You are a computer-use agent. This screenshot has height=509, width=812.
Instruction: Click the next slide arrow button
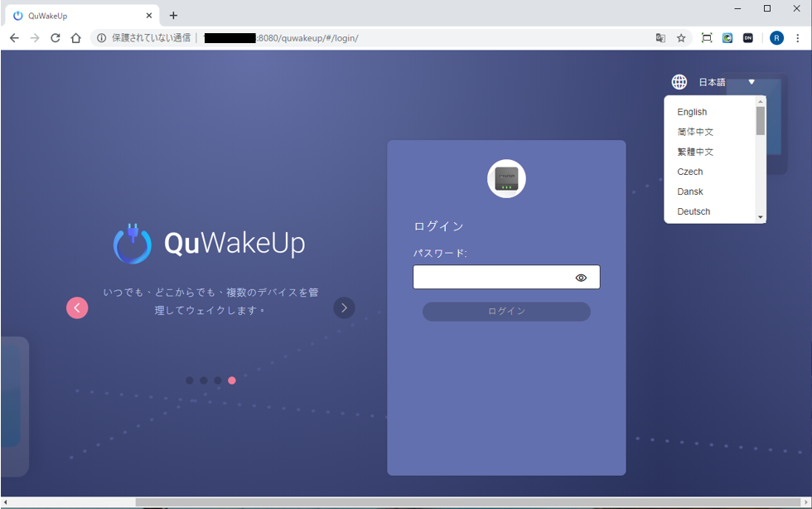tap(344, 308)
